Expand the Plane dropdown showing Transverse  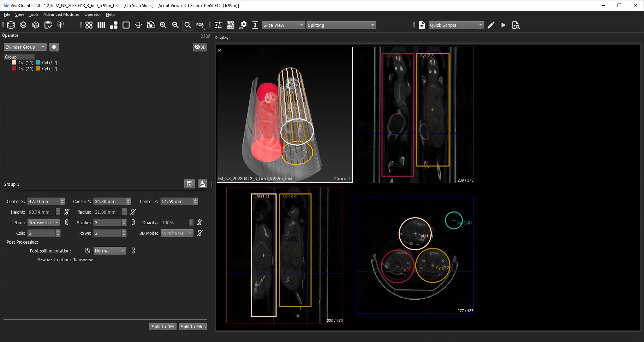click(x=44, y=222)
